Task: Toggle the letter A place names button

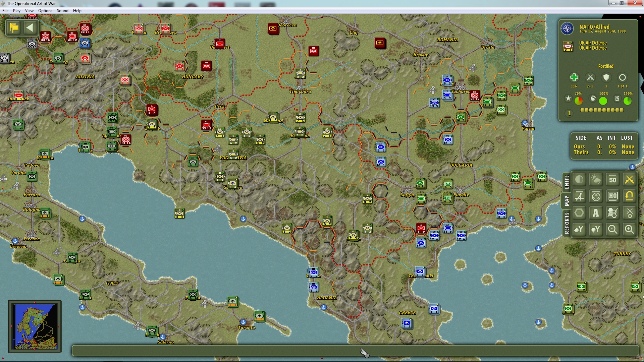Action: coord(596,213)
